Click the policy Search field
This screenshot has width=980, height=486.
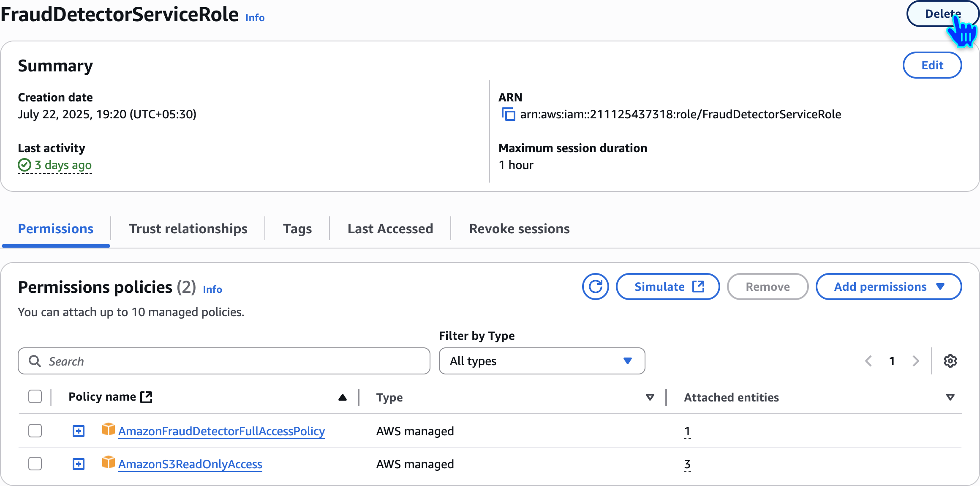(x=224, y=361)
